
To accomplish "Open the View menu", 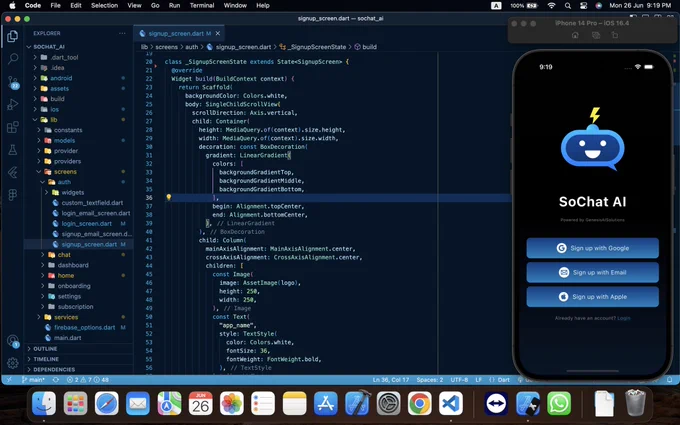I will tap(134, 6).
